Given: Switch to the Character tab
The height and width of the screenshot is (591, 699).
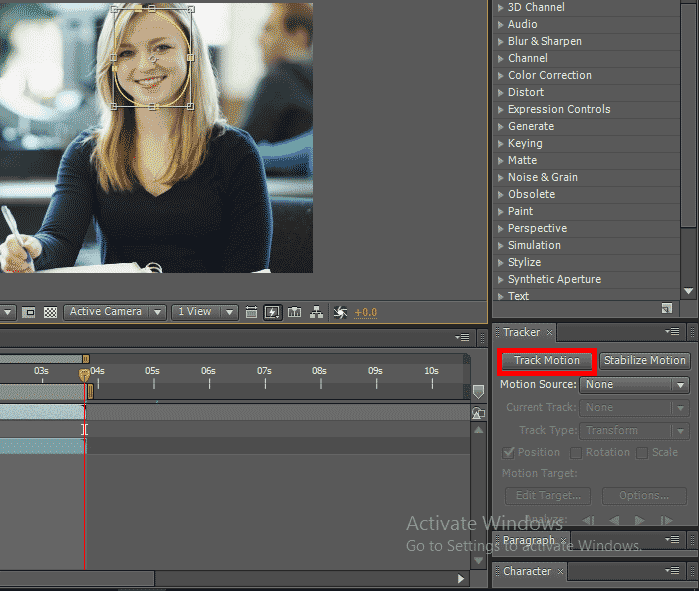Looking at the screenshot, I should [527, 571].
